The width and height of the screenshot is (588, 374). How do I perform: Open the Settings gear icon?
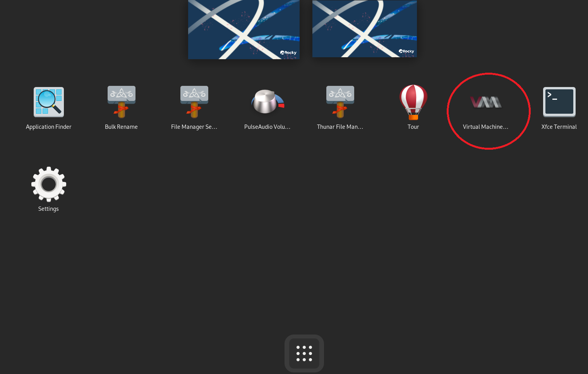point(49,184)
